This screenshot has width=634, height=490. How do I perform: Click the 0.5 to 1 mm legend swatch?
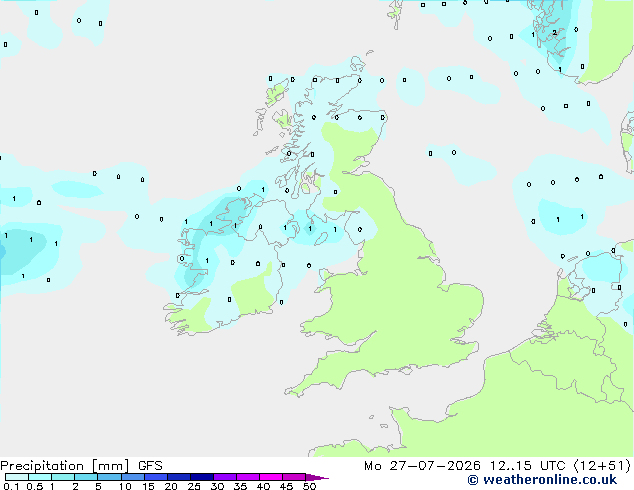pyautogui.click(x=40, y=477)
